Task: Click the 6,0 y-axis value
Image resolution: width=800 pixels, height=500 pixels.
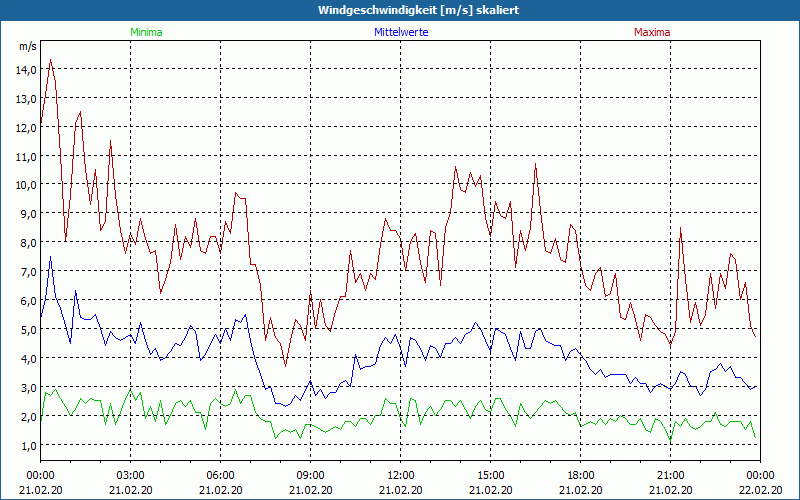Action: click(x=28, y=301)
